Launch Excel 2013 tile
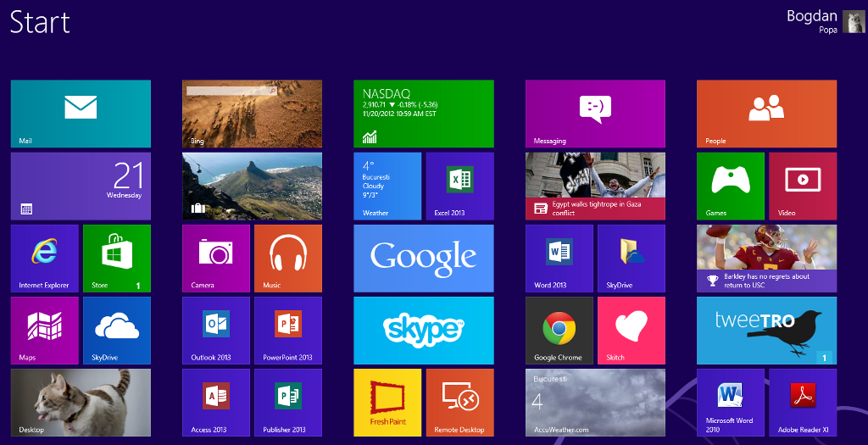 [x=459, y=186]
